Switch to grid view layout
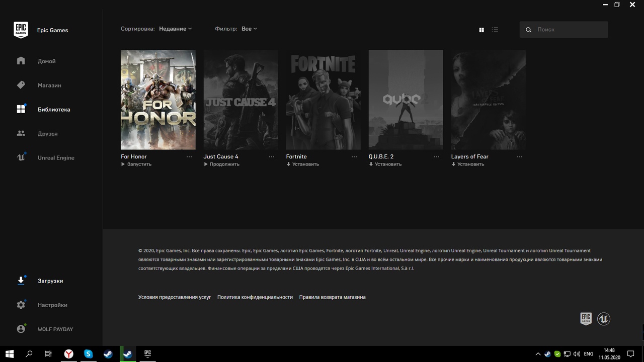This screenshot has width=644, height=362. click(x=481, y=30)
